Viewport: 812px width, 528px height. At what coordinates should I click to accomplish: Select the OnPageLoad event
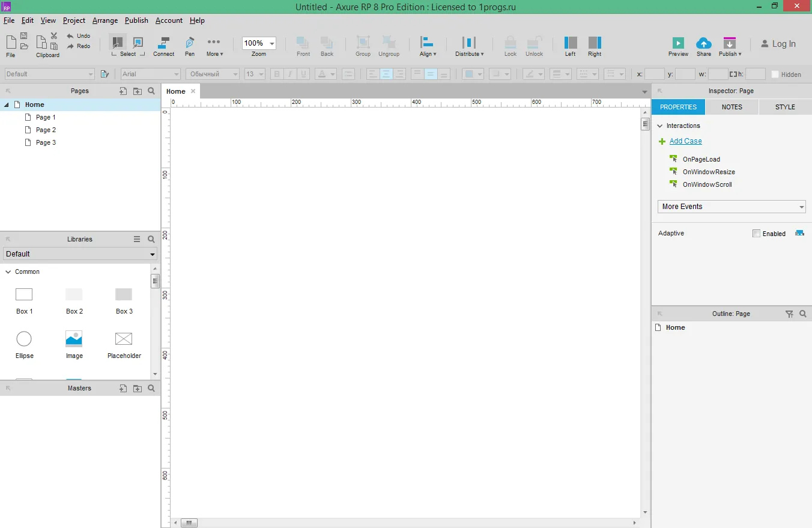click(701, 159)
